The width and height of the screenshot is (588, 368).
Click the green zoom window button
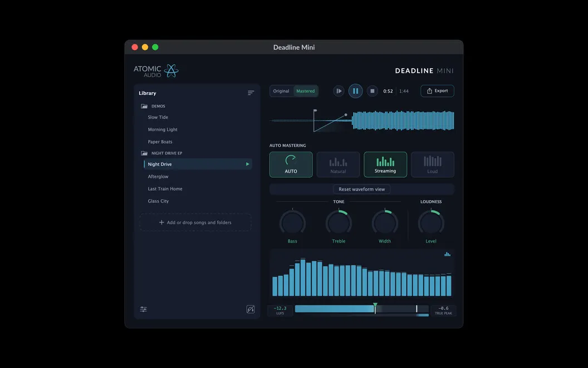point(155,47)
